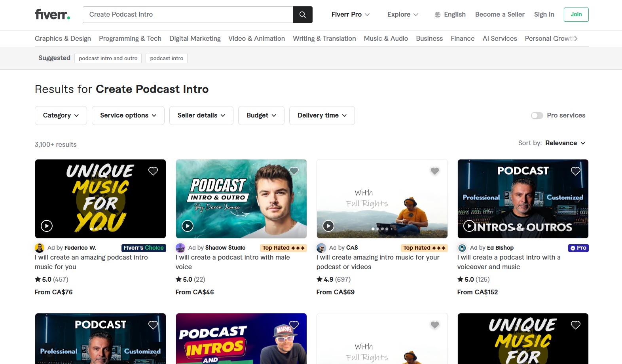Open Music & Audio category
622x364 pixels.
pyautogui.click(x=386, y=38)
